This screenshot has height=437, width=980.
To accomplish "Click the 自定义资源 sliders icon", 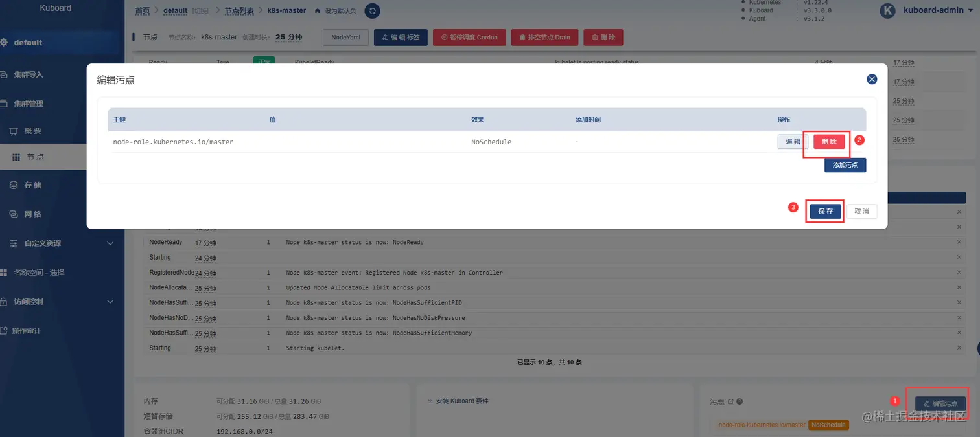I will click(x=14, y=243).
